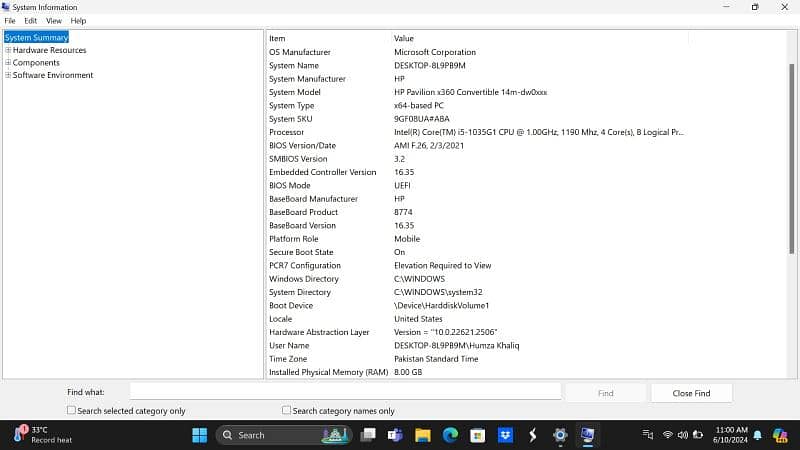Open the Windows Start menu
Image resolution: width=800 pixels, height=450 pixels.
pos(199,435)
